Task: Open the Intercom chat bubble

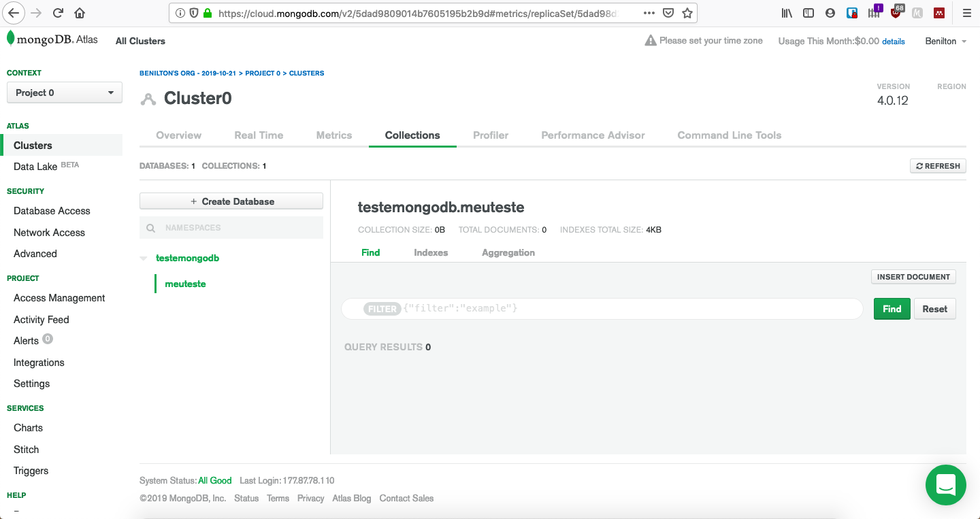Action: point(946,485)
